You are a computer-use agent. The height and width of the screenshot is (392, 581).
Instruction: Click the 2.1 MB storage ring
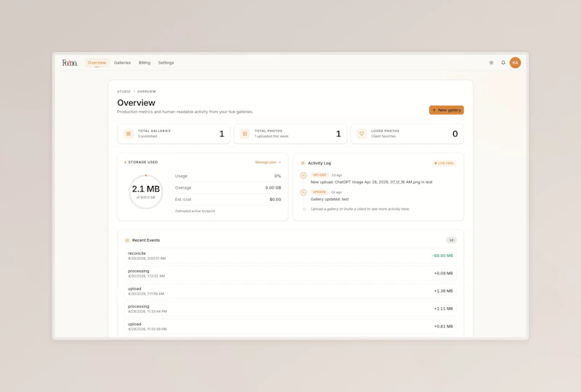(x=146, y=192)
